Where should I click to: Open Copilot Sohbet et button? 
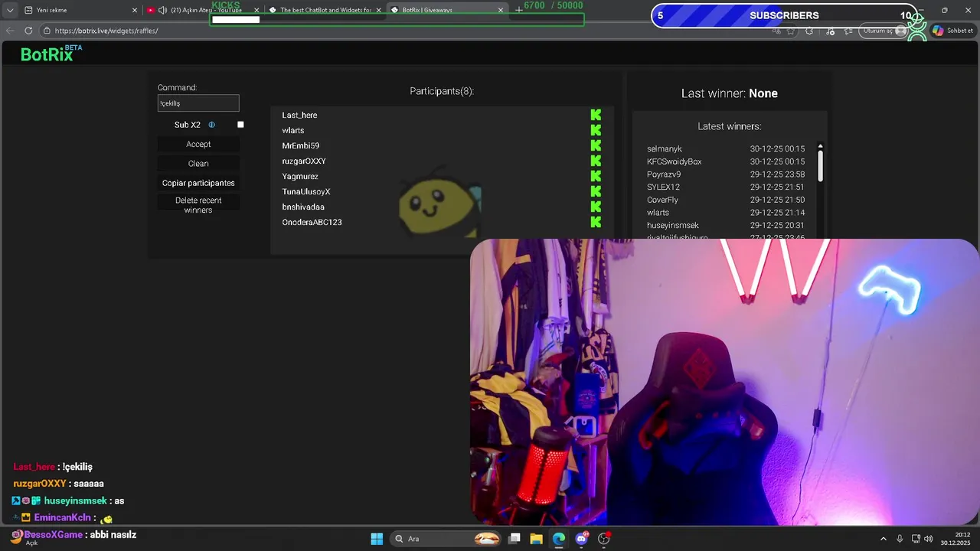click(952, 31)
